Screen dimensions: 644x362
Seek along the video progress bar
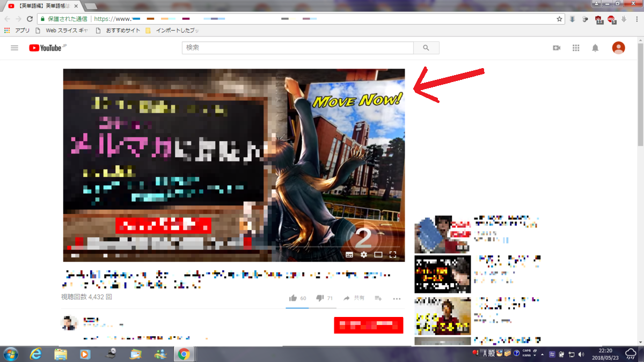coord(233,247)
